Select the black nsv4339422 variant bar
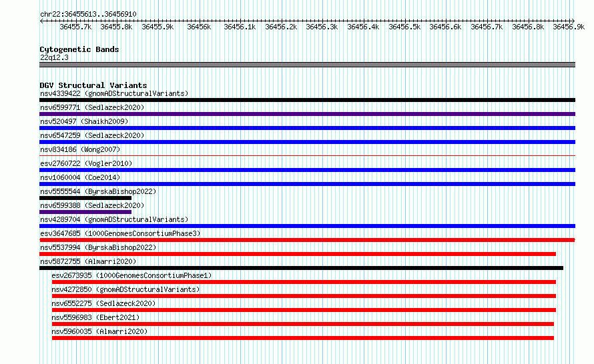 click(x=307, y=100)
